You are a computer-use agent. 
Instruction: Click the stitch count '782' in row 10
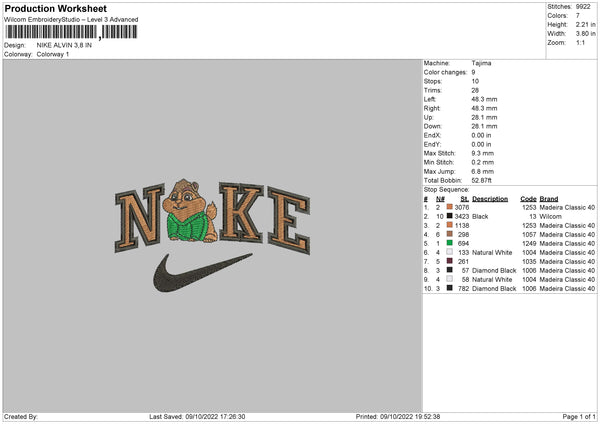point(463,289)
